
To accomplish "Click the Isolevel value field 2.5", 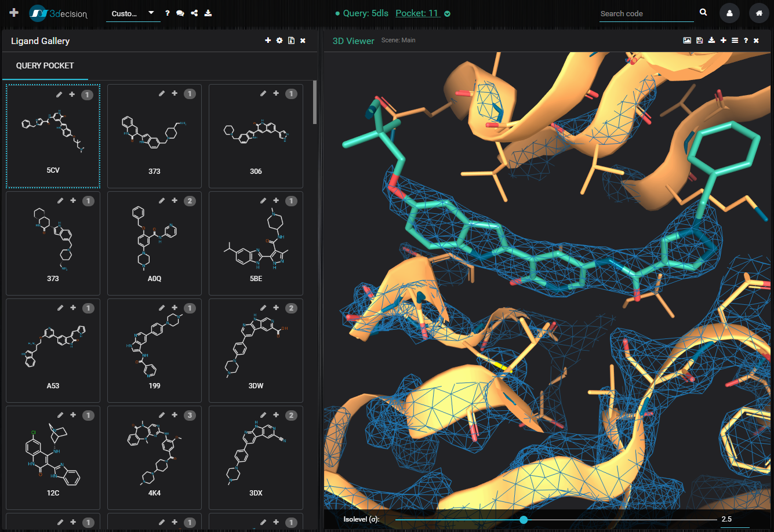I will (734, 520).
